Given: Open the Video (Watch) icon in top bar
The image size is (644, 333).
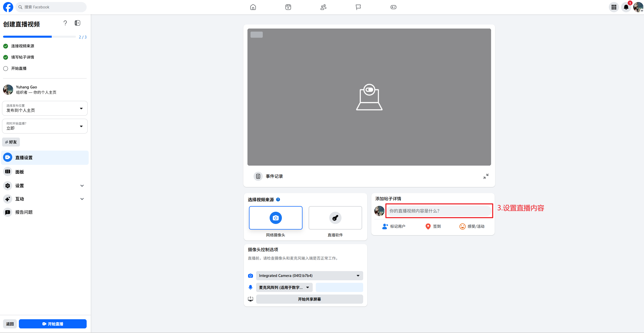Looking at the screenshot, I should 288,7.
